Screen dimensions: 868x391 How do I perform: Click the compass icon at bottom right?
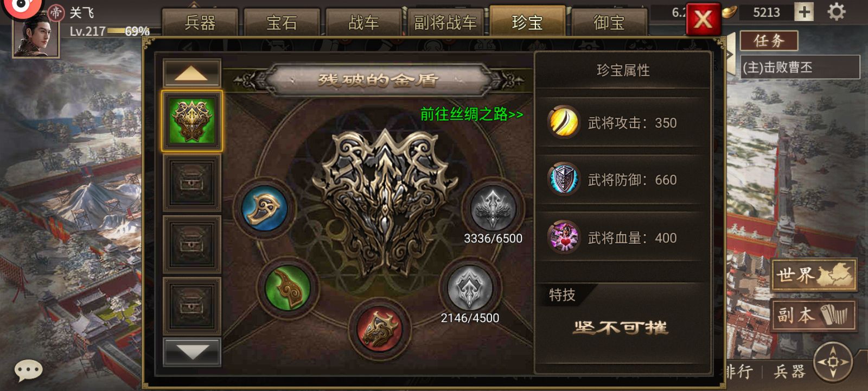coord(833,362)
